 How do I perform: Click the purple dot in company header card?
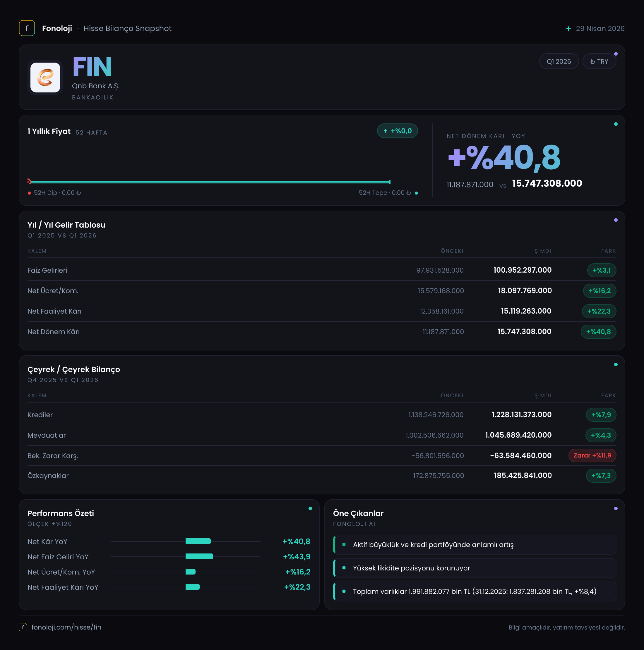(616, 54)
